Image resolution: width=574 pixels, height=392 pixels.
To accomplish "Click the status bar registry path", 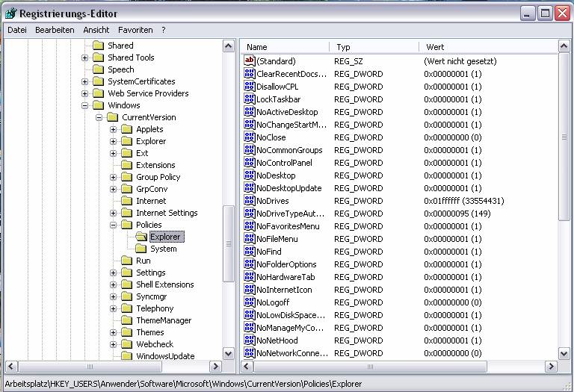I will pos(183,384).
